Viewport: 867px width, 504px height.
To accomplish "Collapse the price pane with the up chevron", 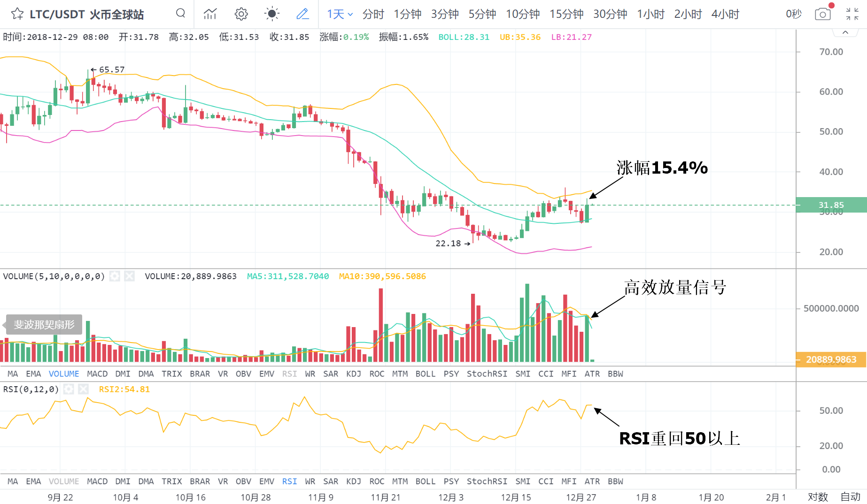I will click(x=845, y=32).
